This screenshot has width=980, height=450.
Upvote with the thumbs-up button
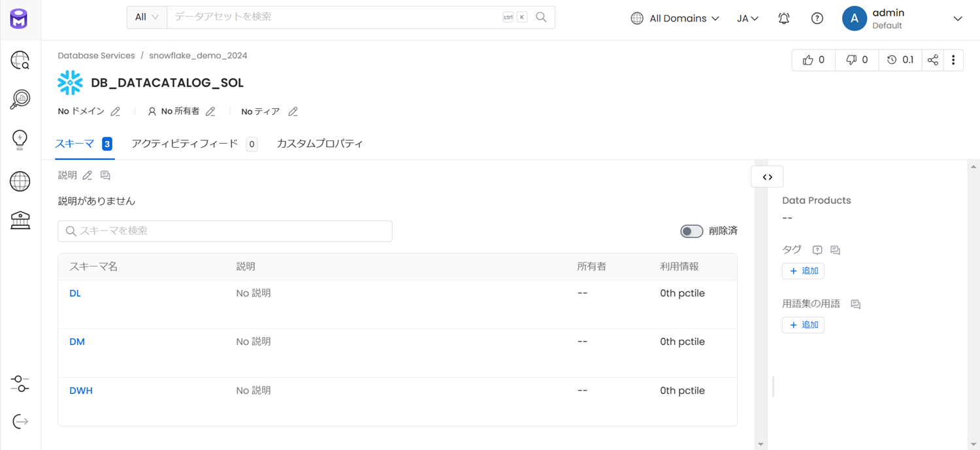click(x=813, y=60)
